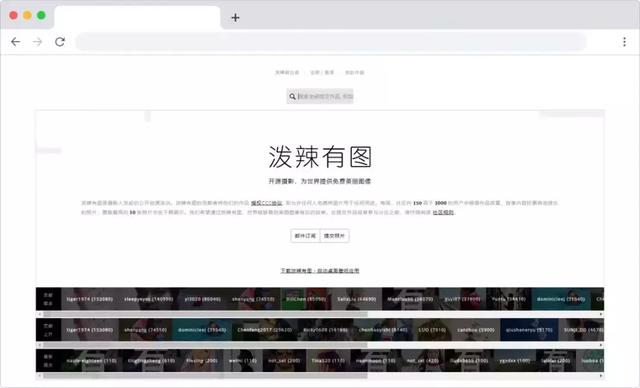Click the left scroll arrow of the second gallery row

point(39,345)
